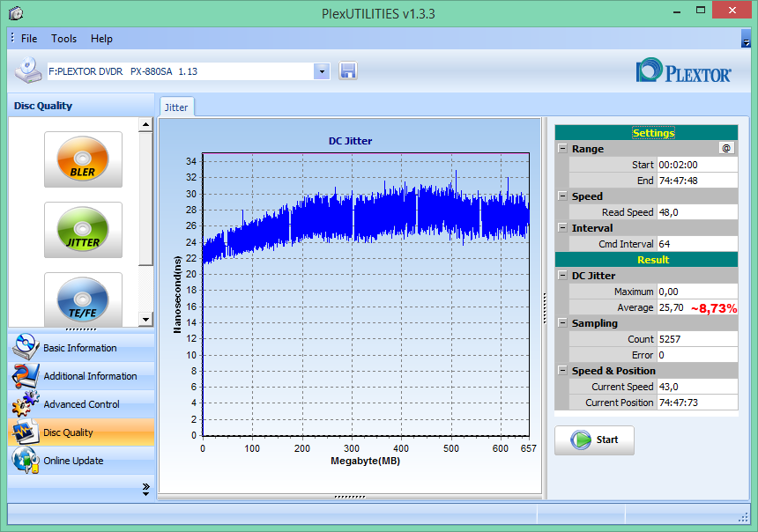Open Online Update section
This screenshot has height=532, width=758.
[81, 461]
